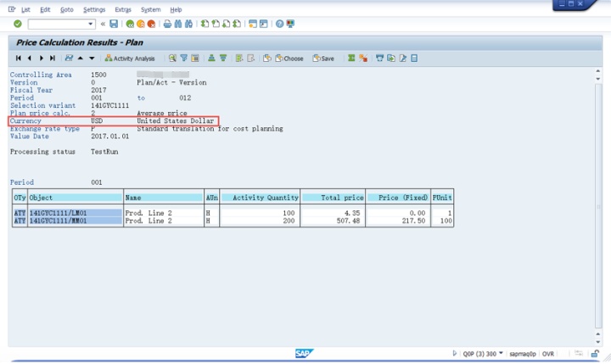Image resolution: width=611 pixels, height=364 pixels.
Task: Open the transaction command field dropdown
Action: tap(91, 24)
